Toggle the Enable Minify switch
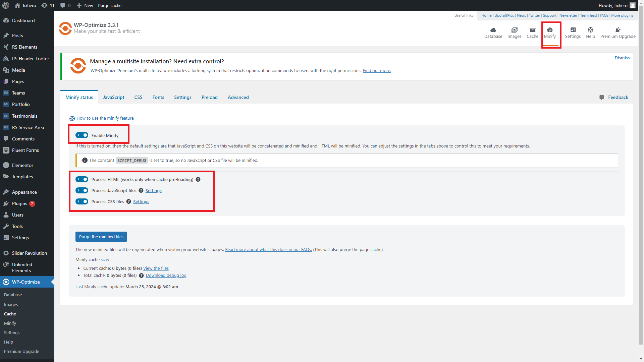This screenshot has width=644, height=362. 82,135
